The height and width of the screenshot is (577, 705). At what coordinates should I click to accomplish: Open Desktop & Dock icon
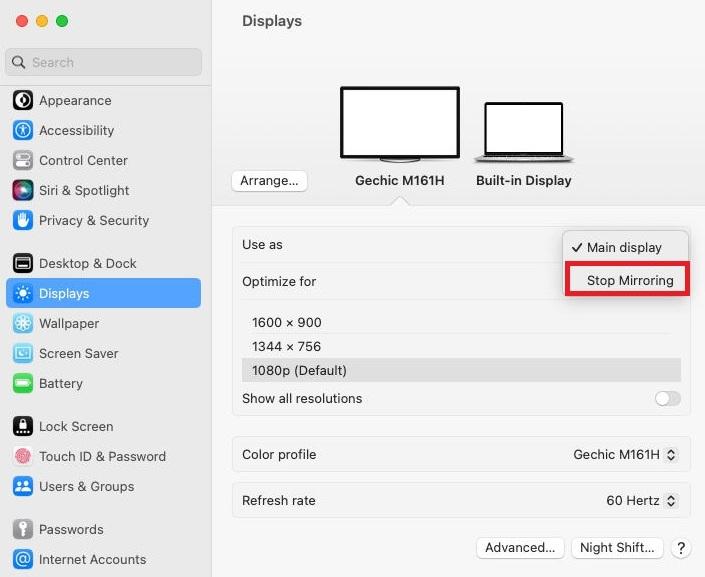(x=22, y=264)
